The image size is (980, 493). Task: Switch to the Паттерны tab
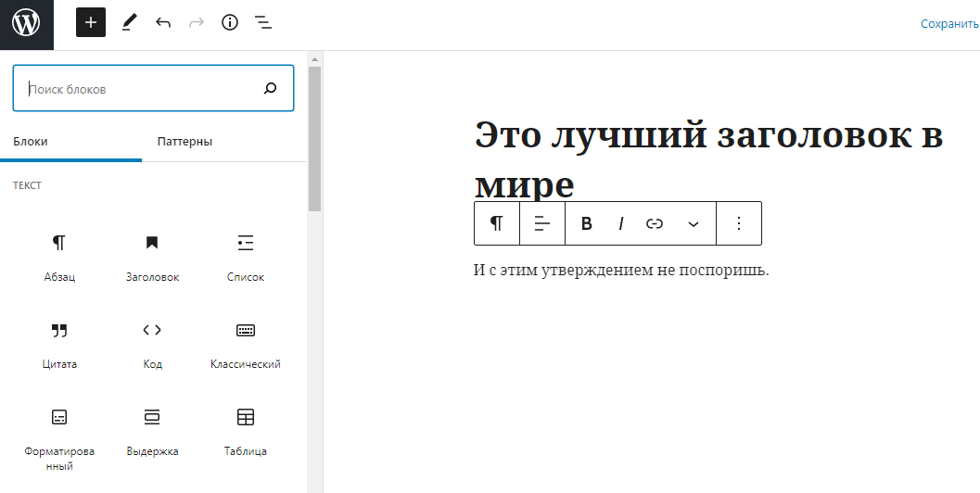click(x=185, y=141)
